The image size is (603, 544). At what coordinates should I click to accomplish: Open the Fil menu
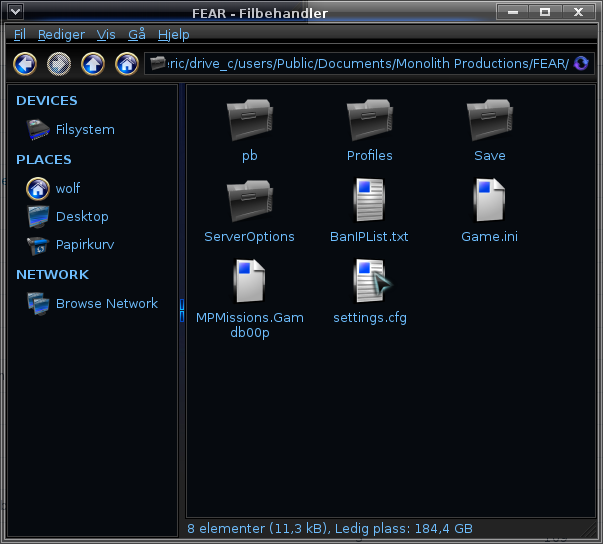[x=20, y=35]
